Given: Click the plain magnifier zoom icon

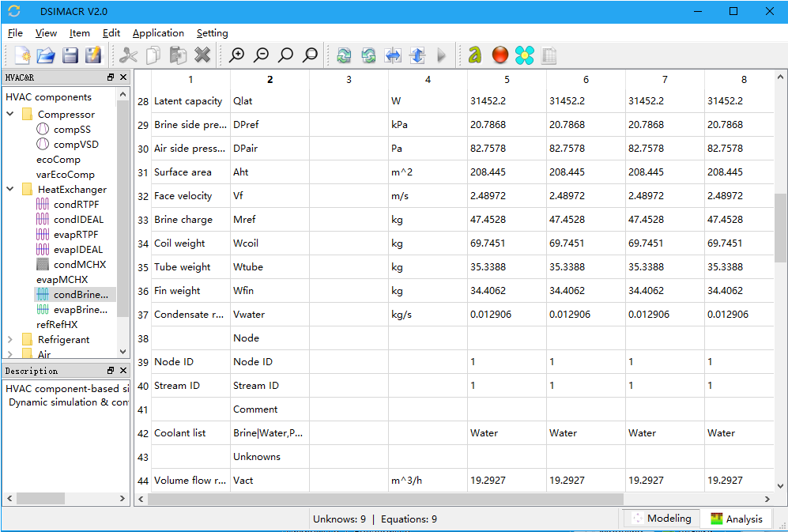Looking at the screenshot, I should click(x=286, y=55).
